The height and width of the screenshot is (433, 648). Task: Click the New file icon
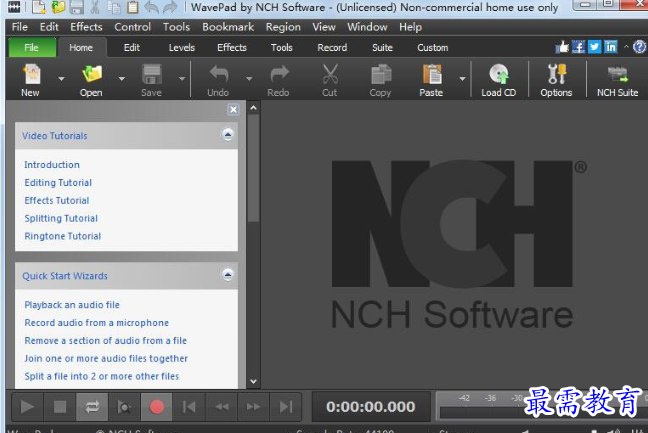tap(31, 75)
